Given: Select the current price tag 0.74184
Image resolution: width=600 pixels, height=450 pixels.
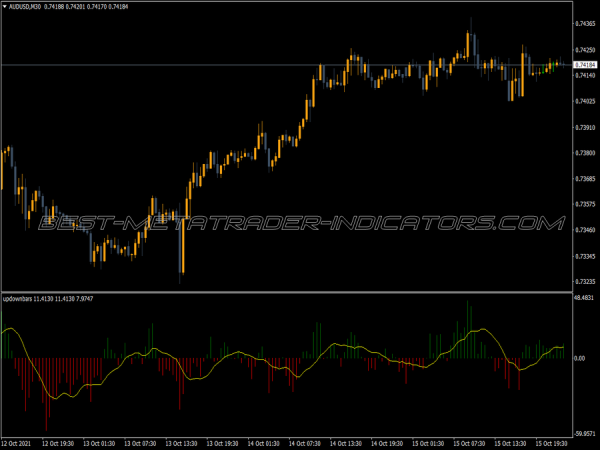Looking at the screenshot, I should click(x=585, y=65).
